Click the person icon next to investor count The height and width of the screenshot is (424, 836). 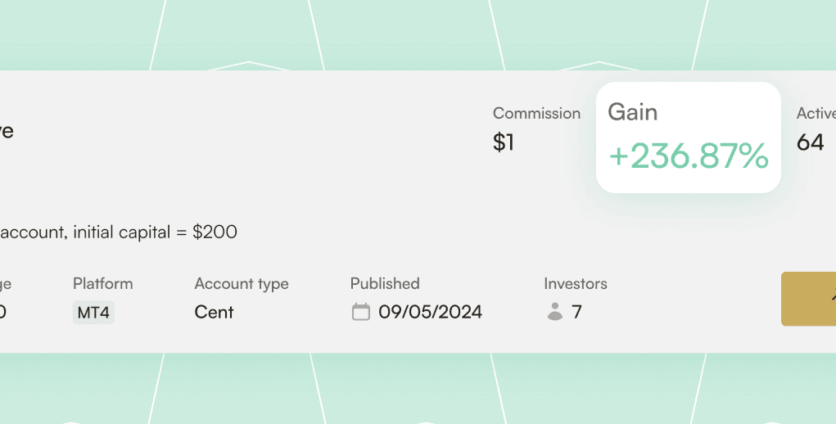pos(555,312)
